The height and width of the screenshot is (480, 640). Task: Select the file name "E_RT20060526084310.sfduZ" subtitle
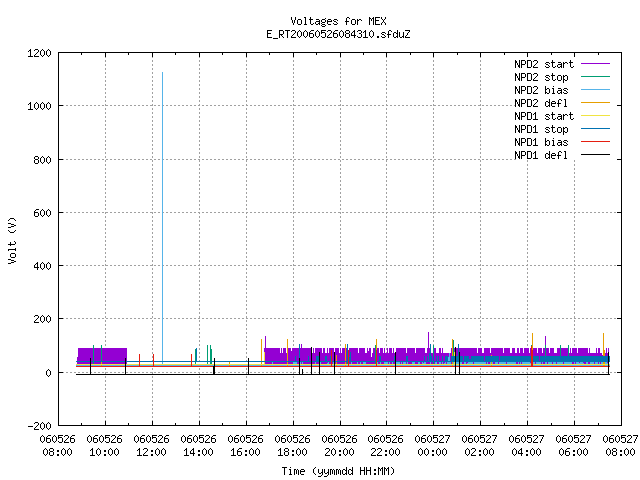338,34
